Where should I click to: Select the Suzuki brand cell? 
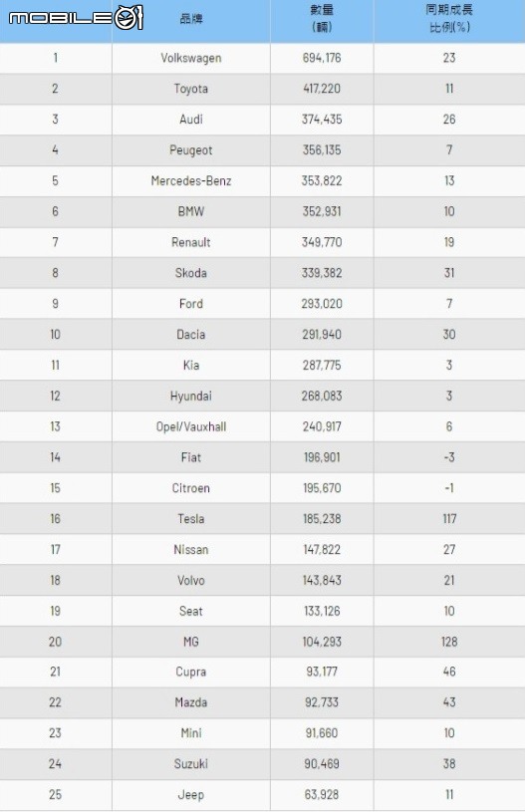[x=191, y=764]
